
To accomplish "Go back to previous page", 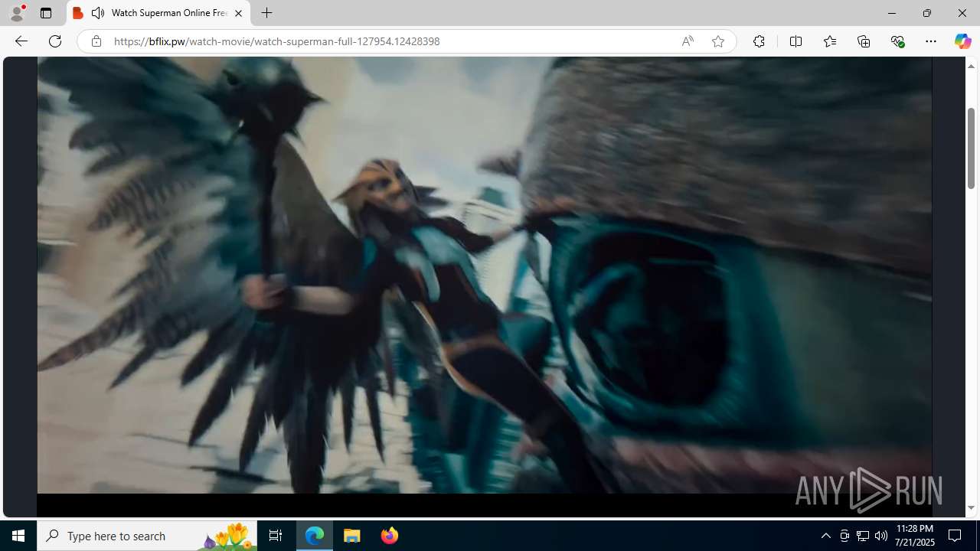I will click(x=21, y=41).
